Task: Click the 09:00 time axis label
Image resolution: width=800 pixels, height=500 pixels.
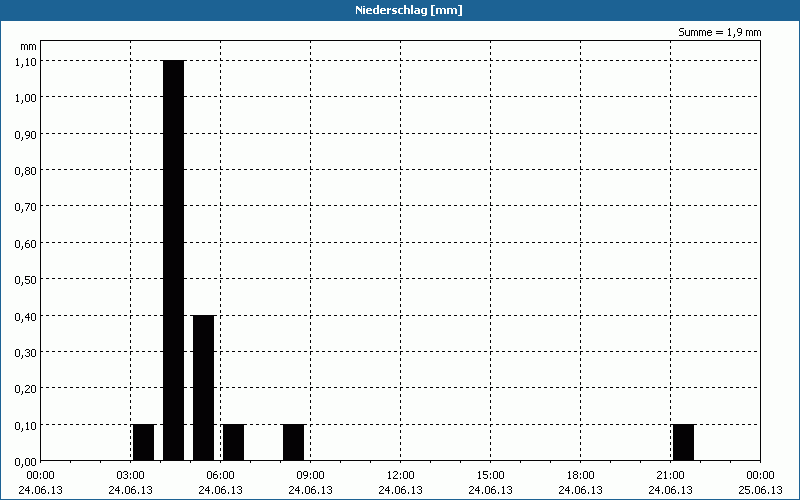Action: pyautogui.click(x=310, y=476)
